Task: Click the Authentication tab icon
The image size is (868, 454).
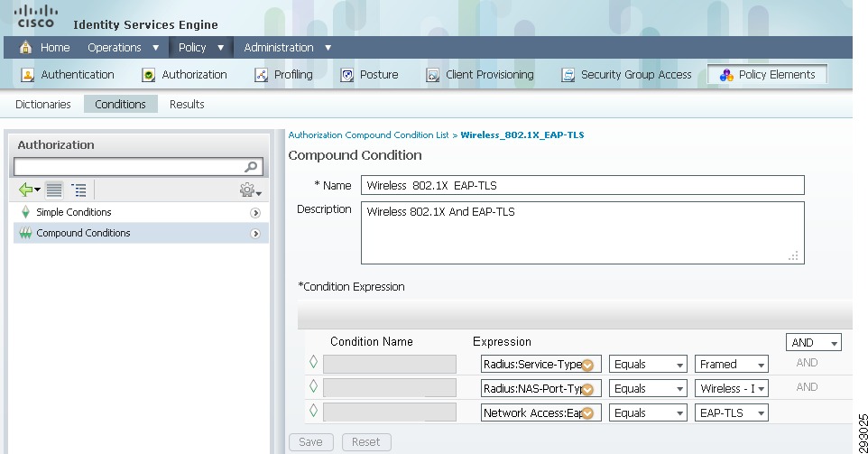Action: point(27,75)
